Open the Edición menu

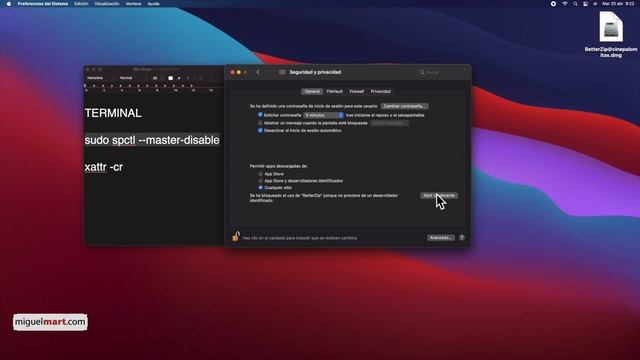point(81,4)
